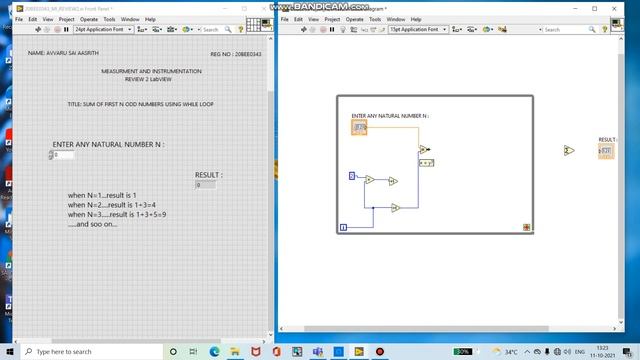This screenshot has width=640, height=360.
Task: Select the comparison node wired to N
Action: tap(424, 149)
